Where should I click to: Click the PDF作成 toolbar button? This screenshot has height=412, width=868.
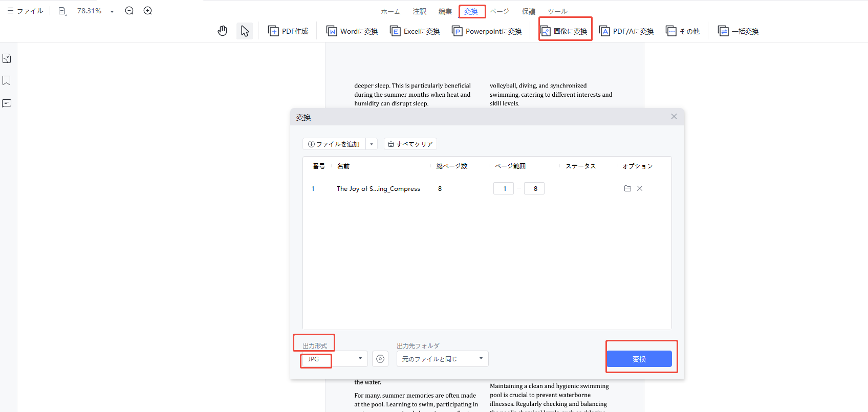pos(288,31)
